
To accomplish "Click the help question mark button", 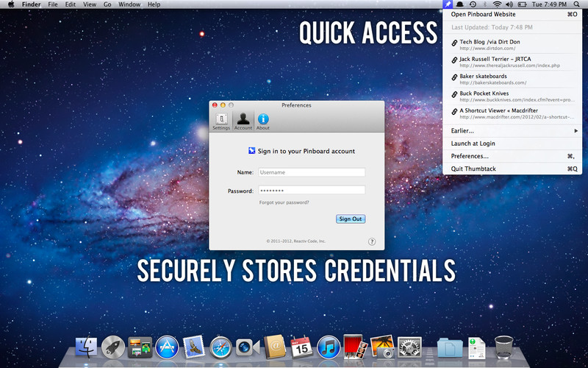I will point(372,241).
